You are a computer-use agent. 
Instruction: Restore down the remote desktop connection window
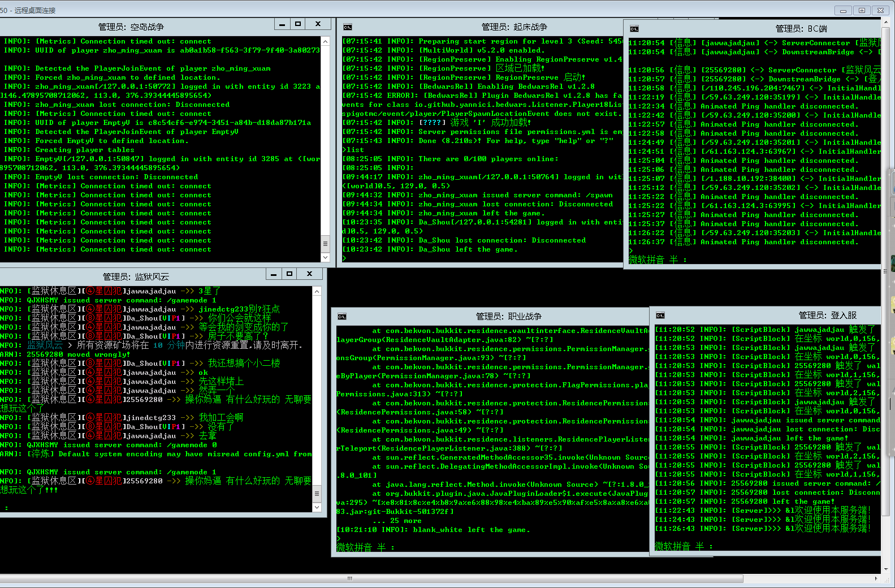click(862, 10)
